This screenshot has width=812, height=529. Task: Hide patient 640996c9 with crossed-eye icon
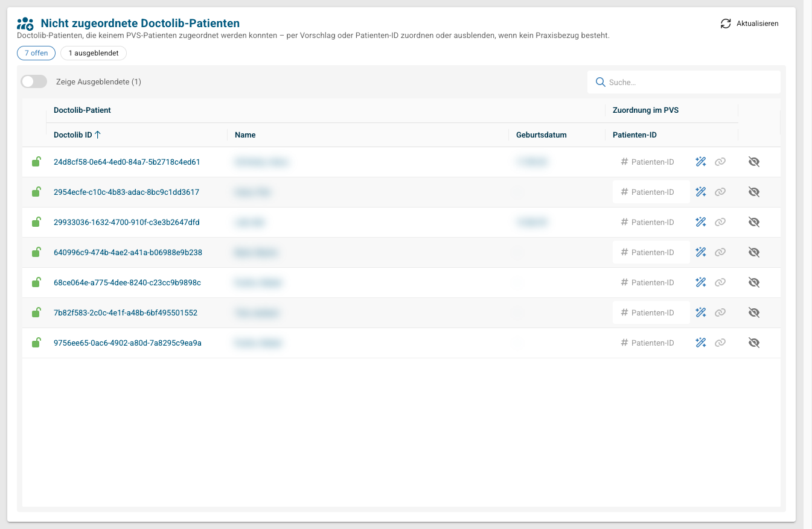753,252
